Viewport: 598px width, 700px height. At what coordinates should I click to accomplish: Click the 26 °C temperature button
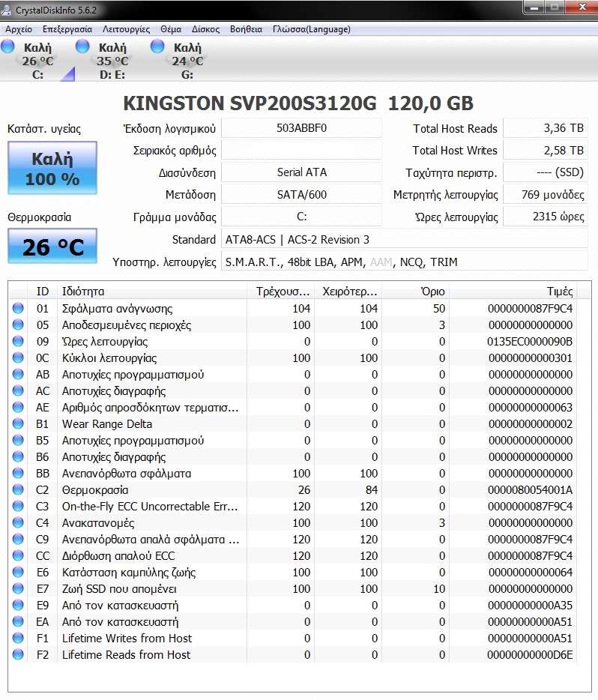(52, 246)
